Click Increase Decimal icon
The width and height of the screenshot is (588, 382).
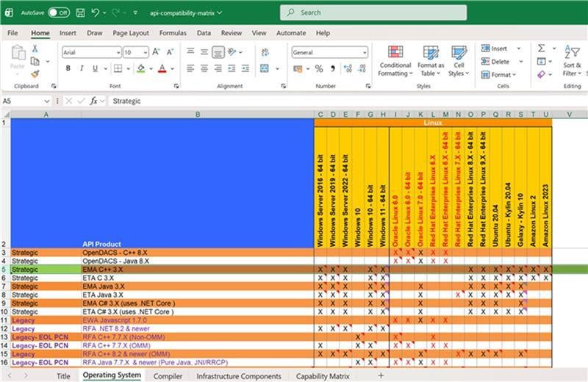coord(348,68)
